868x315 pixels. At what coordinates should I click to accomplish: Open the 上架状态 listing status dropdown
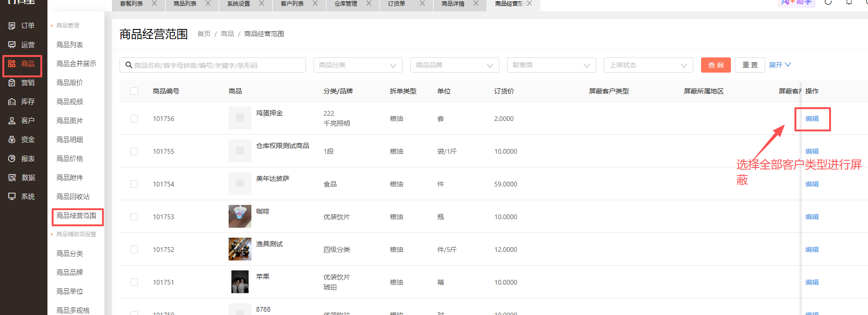pos(648,65)
